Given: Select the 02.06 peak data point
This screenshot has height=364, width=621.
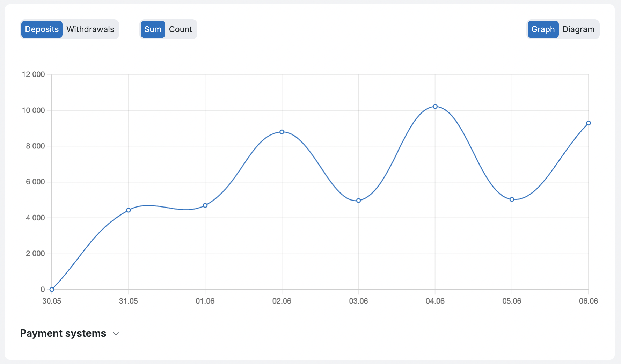Looking at the screenshot, I should click(x=282, y=132).
